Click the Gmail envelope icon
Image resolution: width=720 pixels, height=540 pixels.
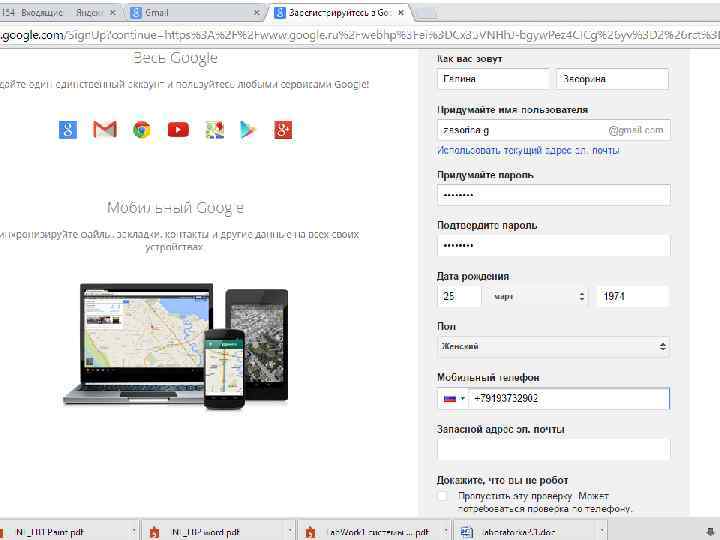[x=105, y=129]
